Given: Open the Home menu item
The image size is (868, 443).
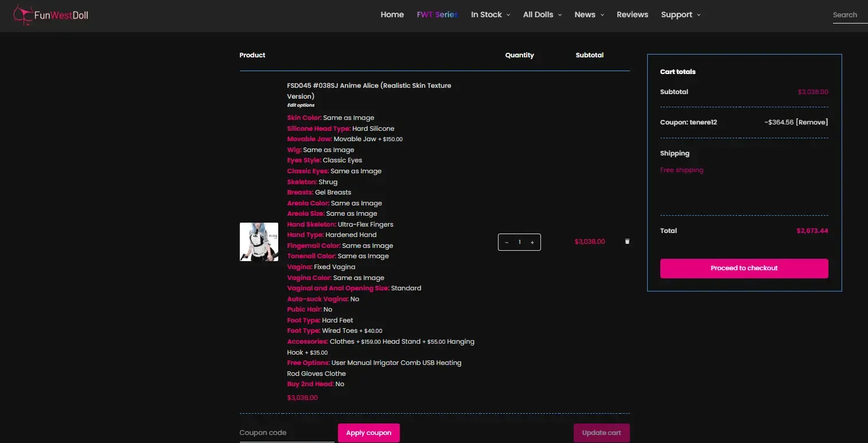Looking at the screenshot, I should (x=392, y=15).
